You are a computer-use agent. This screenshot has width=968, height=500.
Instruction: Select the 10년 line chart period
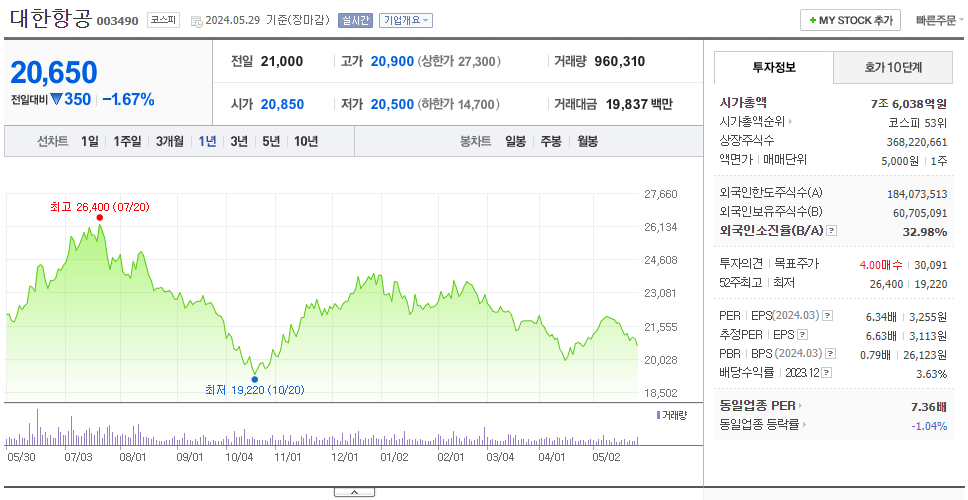click(306, 141)
